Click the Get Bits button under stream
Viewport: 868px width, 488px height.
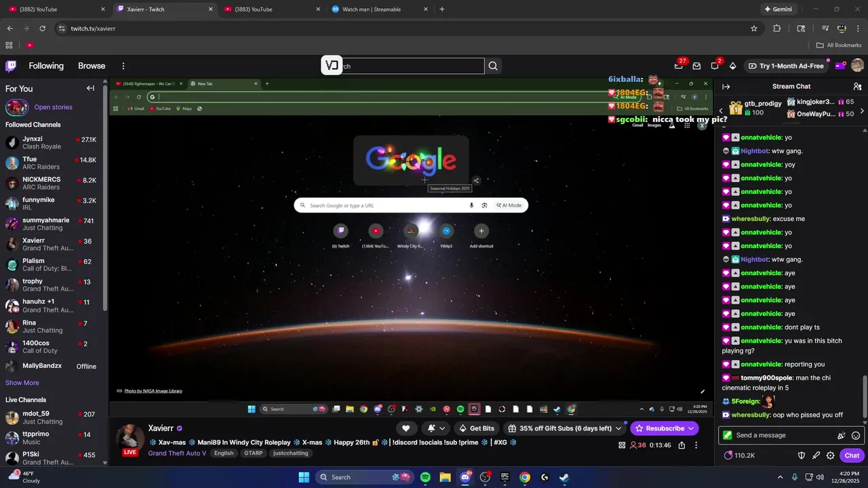(x=477, y=428)
